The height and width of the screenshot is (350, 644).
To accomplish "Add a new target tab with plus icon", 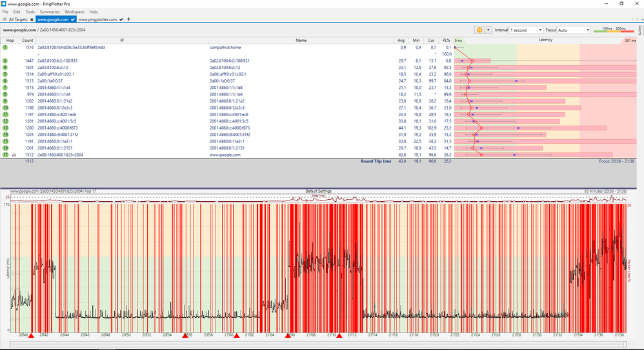I will point(129,19).
